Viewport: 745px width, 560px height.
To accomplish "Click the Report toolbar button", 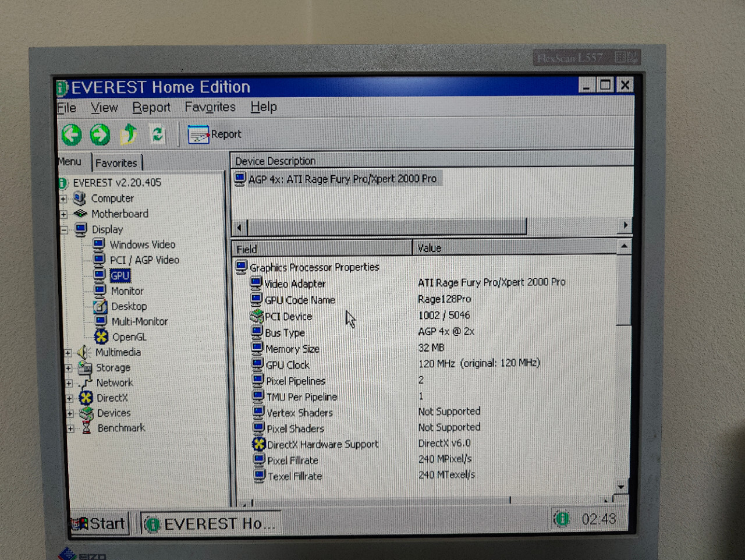I will point(214,134).
